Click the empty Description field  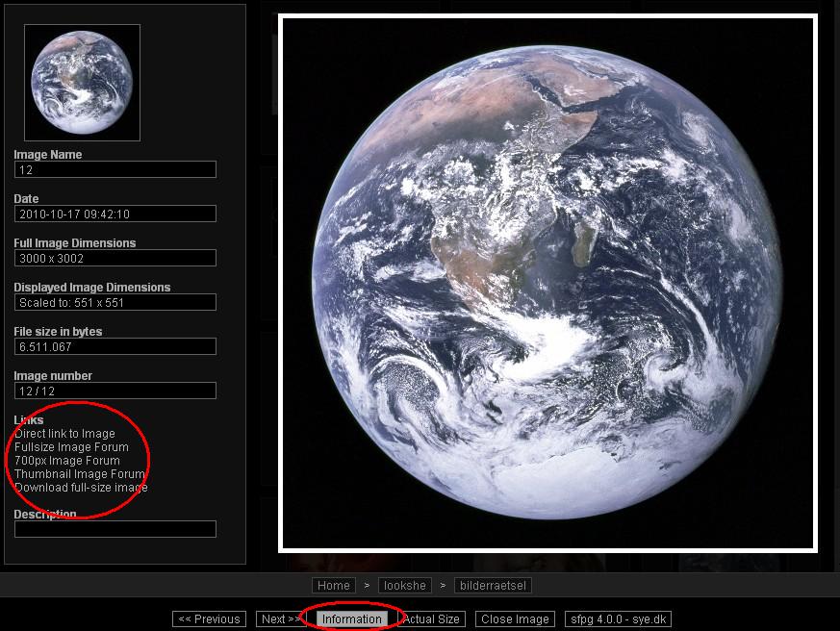click(x=115, y=529)
